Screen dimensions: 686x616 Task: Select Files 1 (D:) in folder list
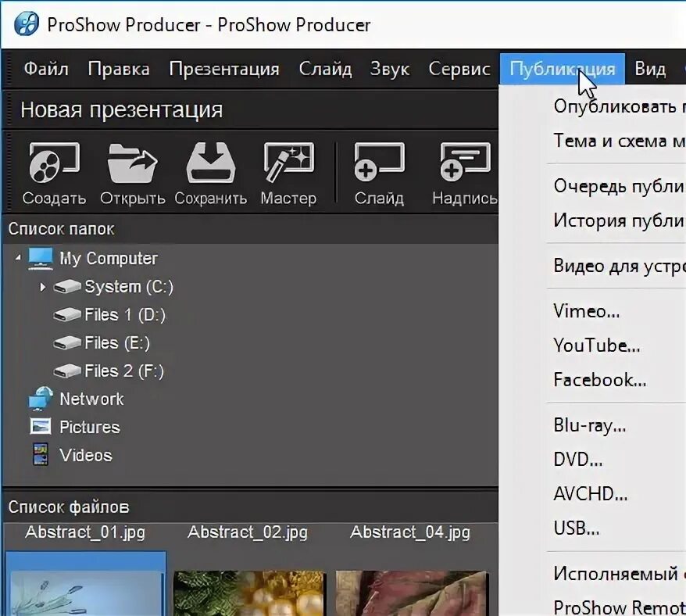(x=125, y=315)
